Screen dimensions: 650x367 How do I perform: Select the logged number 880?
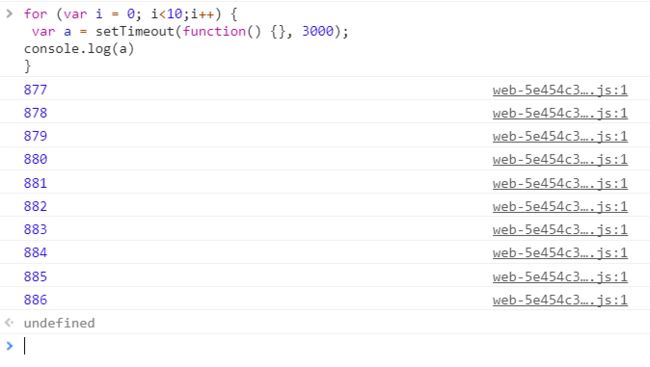36,159
